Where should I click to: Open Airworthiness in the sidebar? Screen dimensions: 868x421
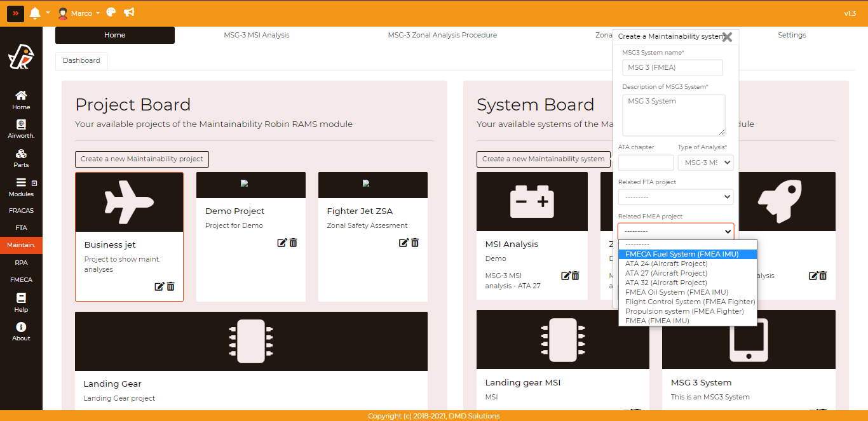pos(21,129)
